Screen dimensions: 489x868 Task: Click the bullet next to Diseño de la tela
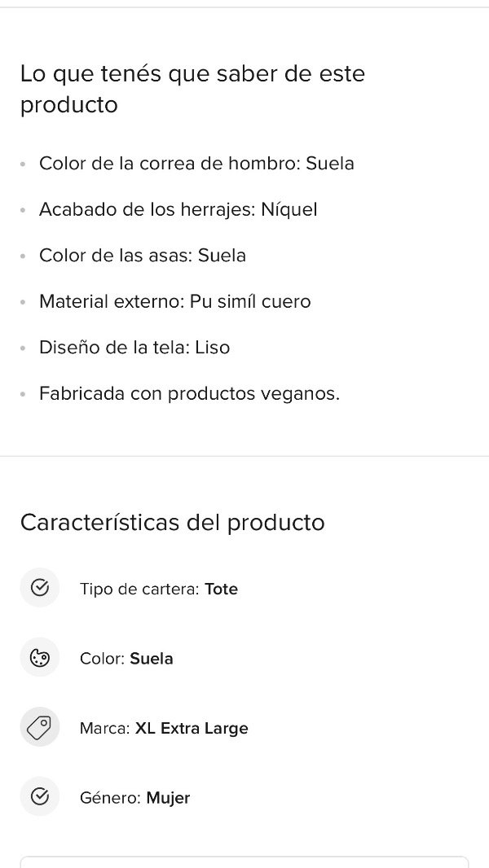click(x=23, y=348)
